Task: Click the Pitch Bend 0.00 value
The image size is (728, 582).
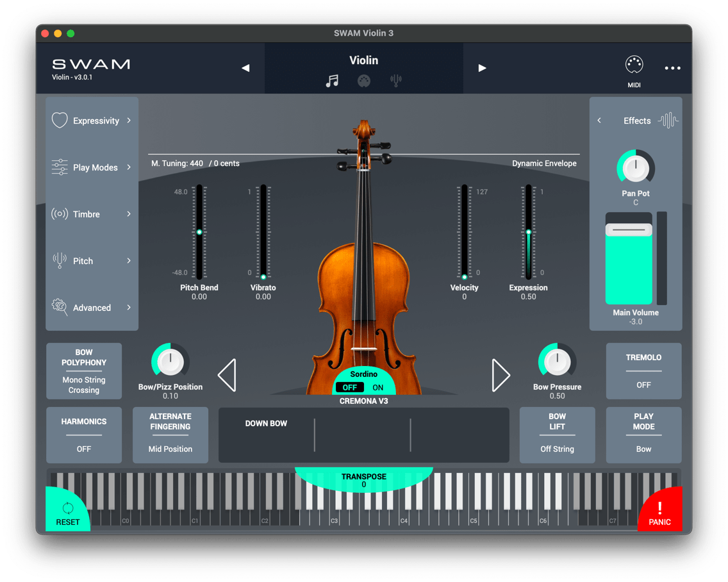Action: tap(199, 297)
